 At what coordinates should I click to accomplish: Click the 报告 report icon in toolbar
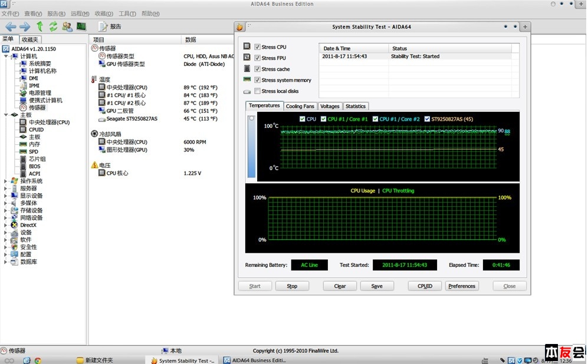pyautogui.click(x=103, y=27)
